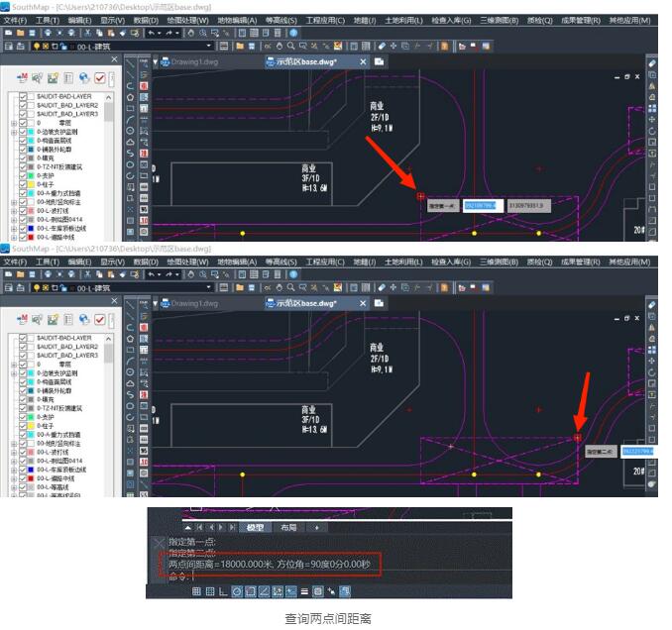Viewport: 672px width, 630px height.
Task: Click the undo arrow in the upper window toolbar
Action: pos(152,33)
